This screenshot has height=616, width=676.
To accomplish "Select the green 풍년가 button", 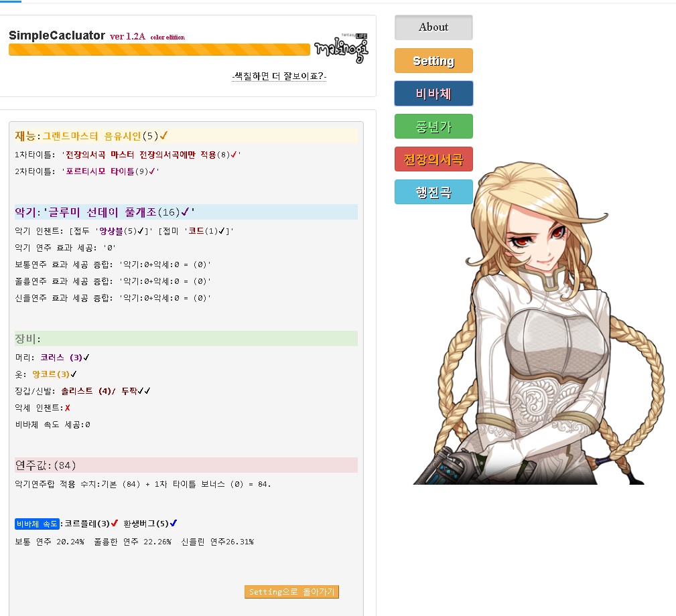I will click(x=433, y=127).
